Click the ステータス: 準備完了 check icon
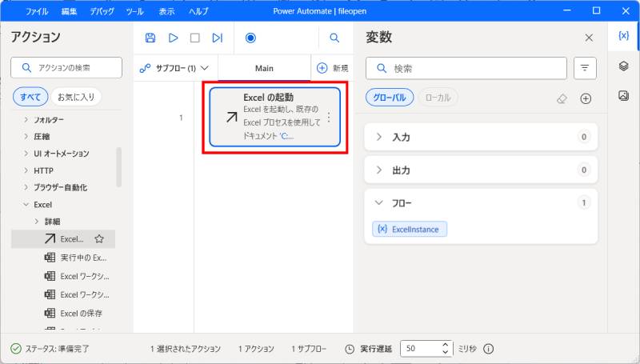The width and height of the screenshot is (640, 364). click(x=15, y=349)
